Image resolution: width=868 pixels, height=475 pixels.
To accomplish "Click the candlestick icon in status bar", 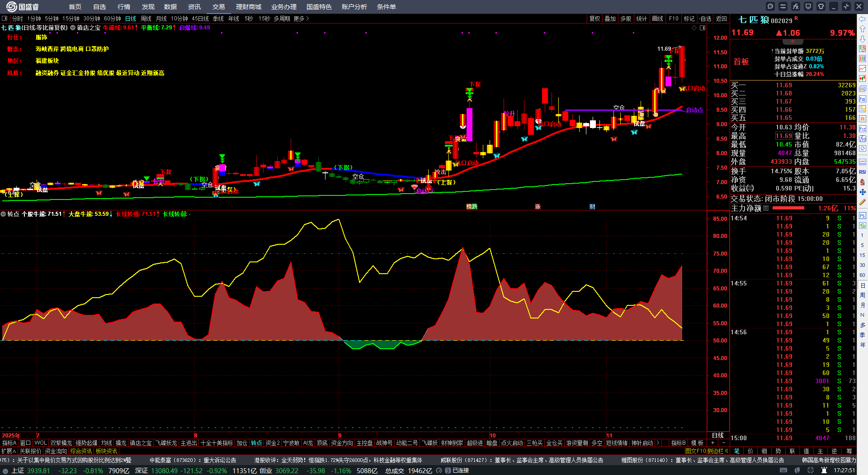I will (797, 470).
